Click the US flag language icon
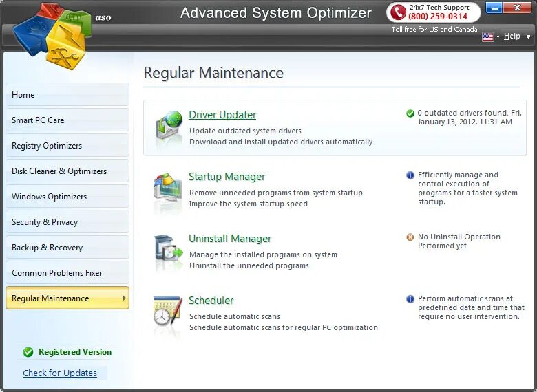Image resolution: width=537 pixels, height=392 pixels. click(x=487, y=36)
